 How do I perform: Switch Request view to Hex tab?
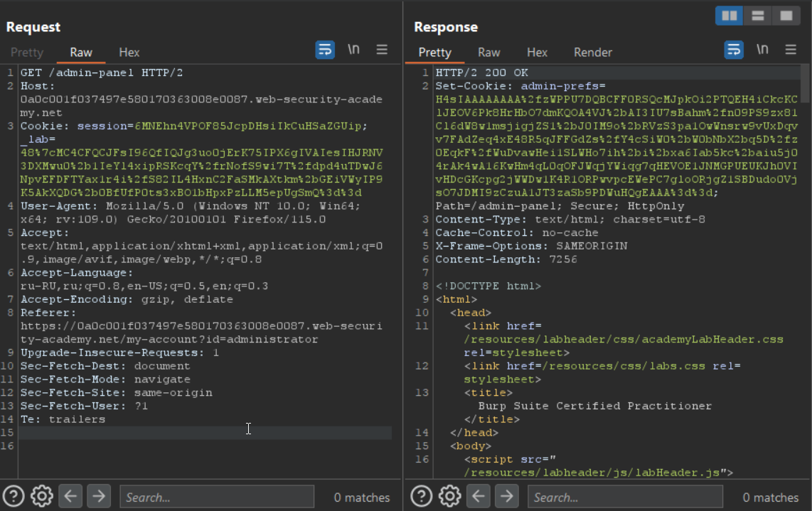(129, 52)
